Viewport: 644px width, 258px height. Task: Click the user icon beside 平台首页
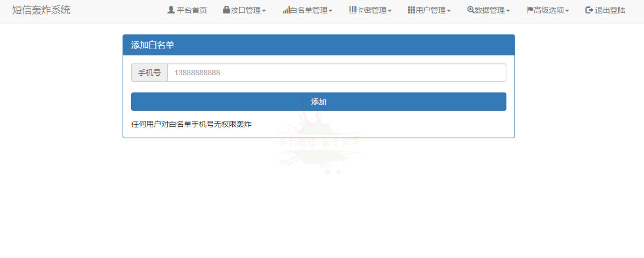(171, 10)
